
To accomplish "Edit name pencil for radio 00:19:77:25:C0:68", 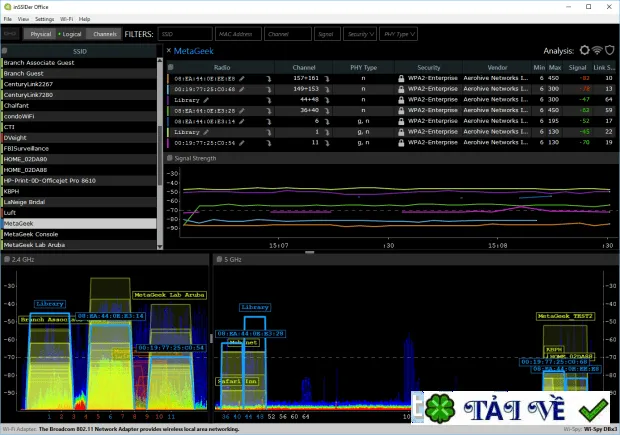I will [242, 89].
